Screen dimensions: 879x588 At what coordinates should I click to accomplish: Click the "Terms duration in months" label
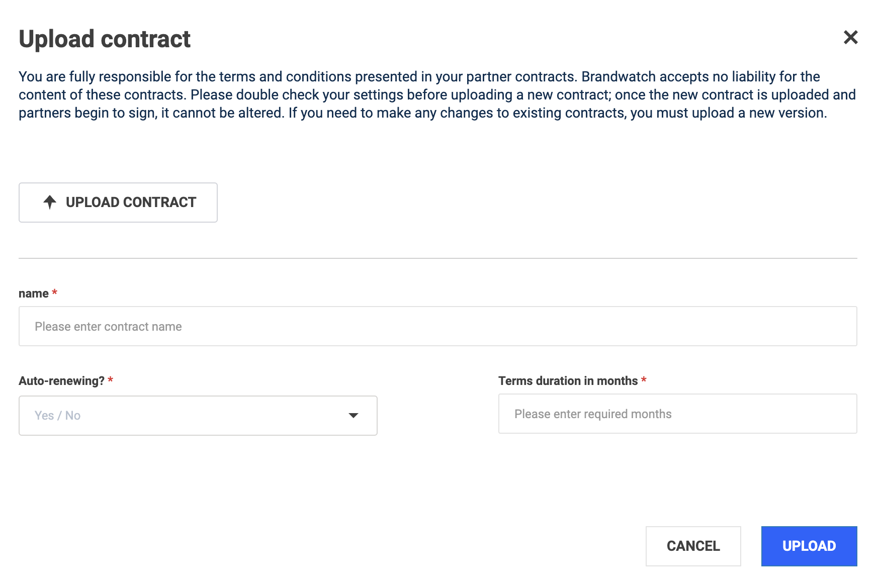[568, 381]
